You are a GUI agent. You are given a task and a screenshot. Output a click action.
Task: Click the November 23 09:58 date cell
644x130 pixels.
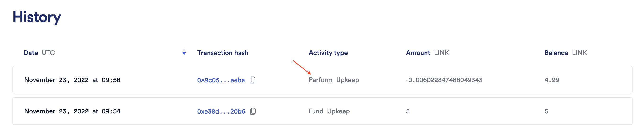72,80
